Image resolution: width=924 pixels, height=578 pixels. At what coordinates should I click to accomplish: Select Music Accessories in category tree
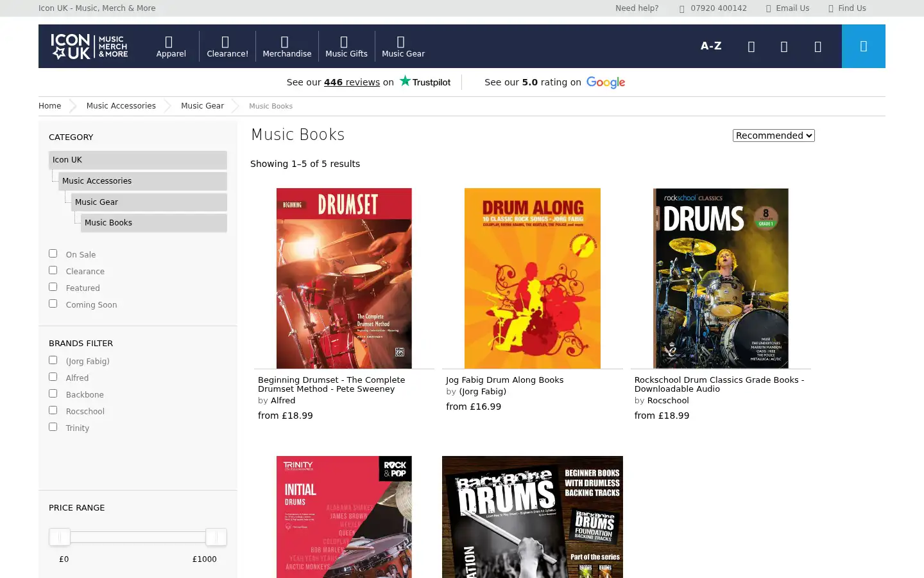click(142, 181)
